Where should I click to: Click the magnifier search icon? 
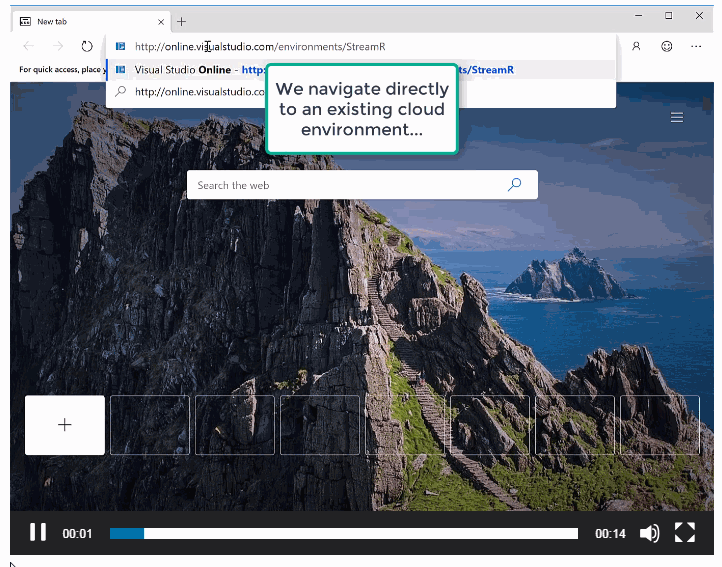click(x=514, y=185)
